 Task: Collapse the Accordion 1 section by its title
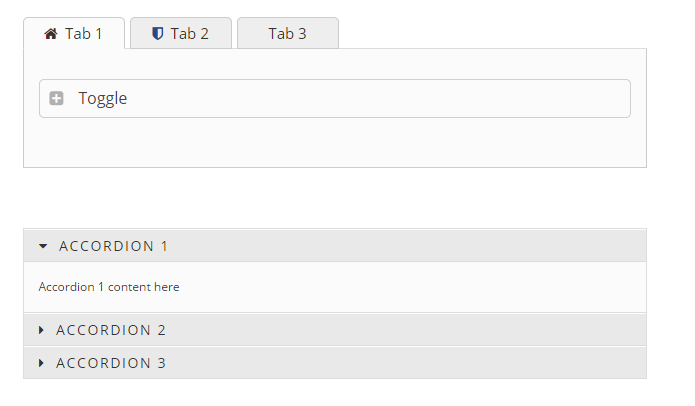click(114, 246)
